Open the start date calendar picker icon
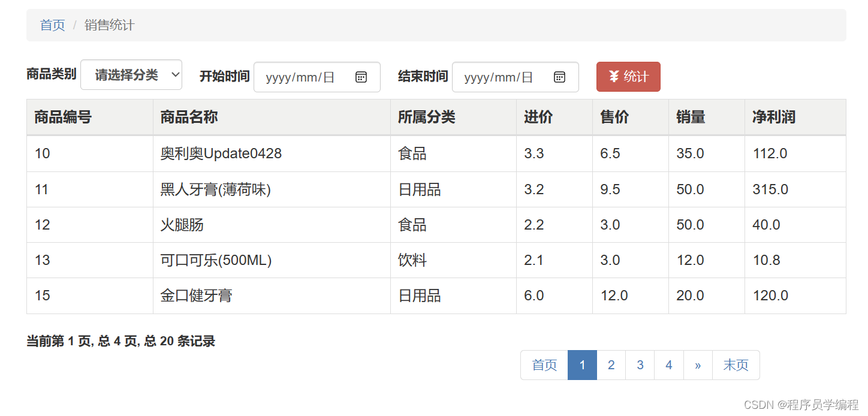868x416 pixels. pyautogui.click(x=361, y=77)
